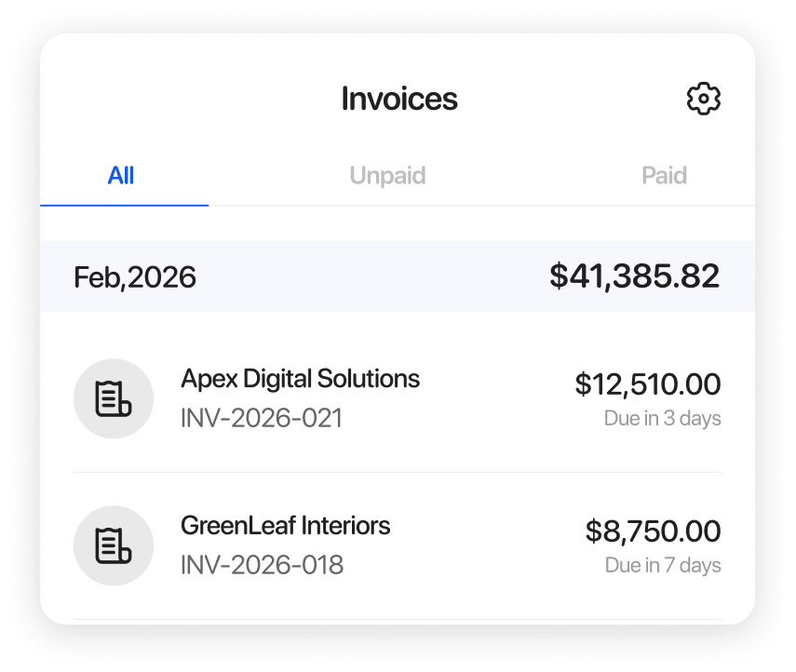The width and height of the screenshot is (796, 672).
Task: Click the $8,750.00 invoice amount
Action: [653, 531]
